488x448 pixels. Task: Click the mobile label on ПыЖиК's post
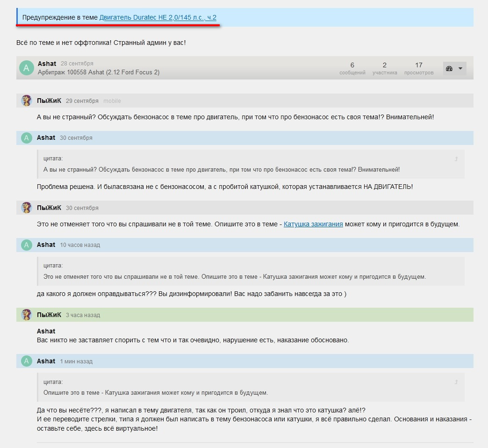point(112,101)
